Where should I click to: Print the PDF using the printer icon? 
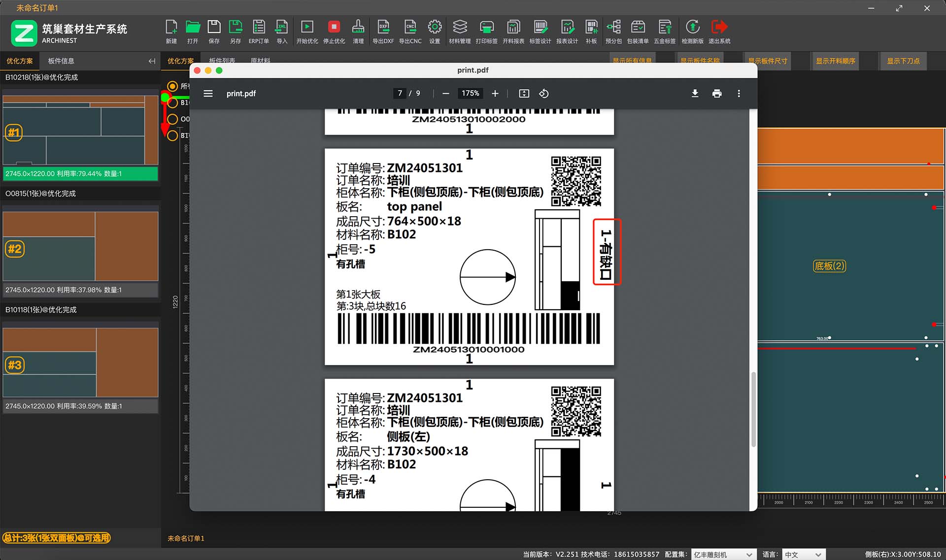pos(717,94)
